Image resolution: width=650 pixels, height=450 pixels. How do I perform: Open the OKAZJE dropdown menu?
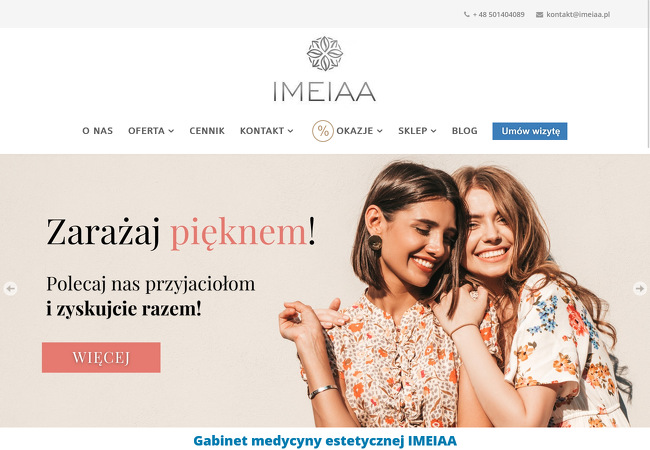click(x=359, y=131)
